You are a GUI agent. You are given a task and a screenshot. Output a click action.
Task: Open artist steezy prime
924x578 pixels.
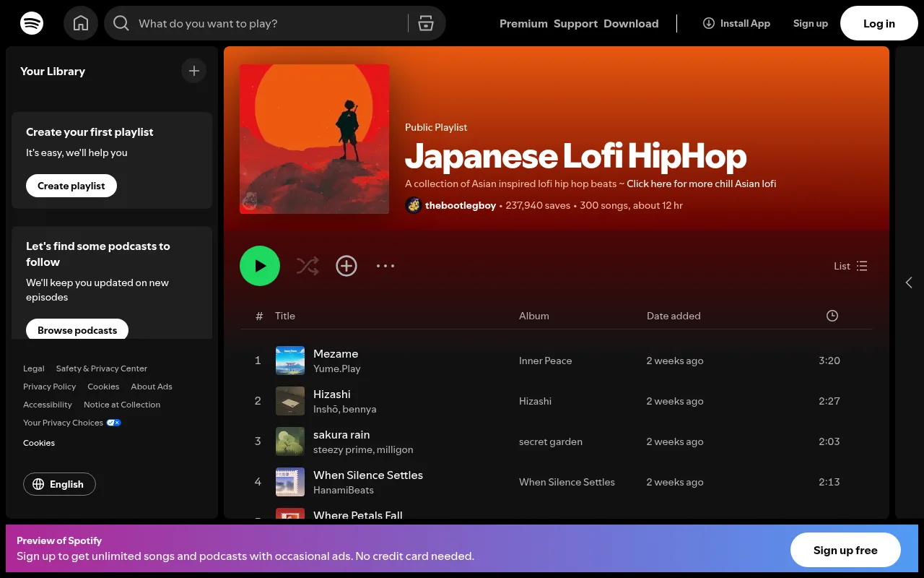[x=343, y=449]
